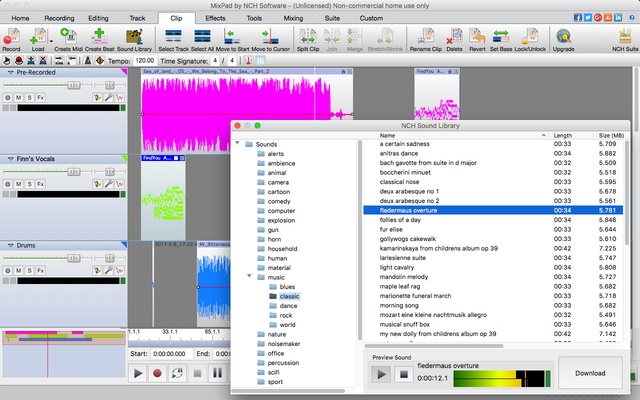640x400 pixels.
Task: Mute the Finn's Vocals track
Action: tap(18, 184)
